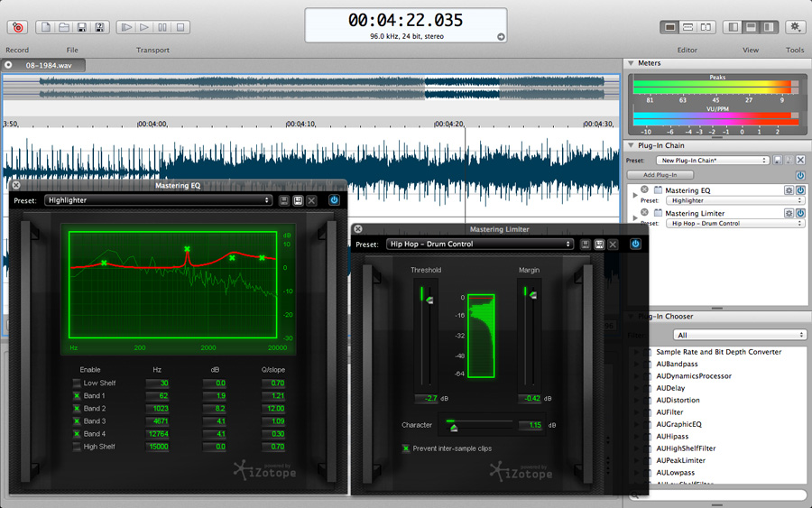Image resolution: width=812 pixels, height=508 pixels.
Task: Open Mastering EQ window Preset Highlighter dropdown
Action: [159, 200]
